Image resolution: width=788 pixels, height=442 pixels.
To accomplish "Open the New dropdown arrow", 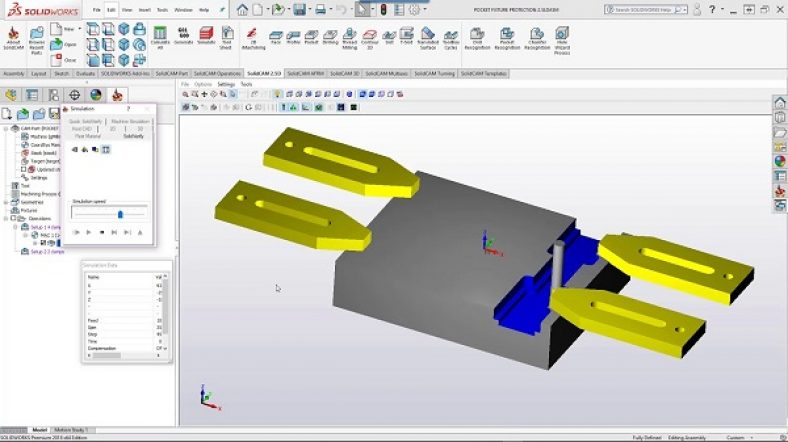I will click(79, 29).
